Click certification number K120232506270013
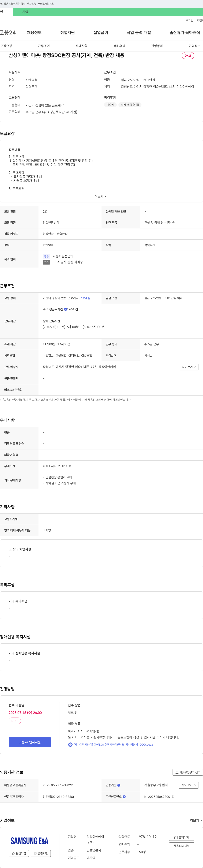 (x=159, y=797)
